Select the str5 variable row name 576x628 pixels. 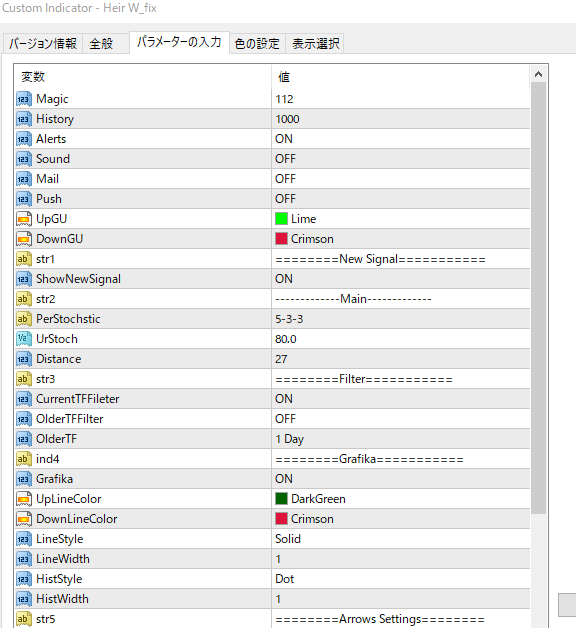pyautogui.click(x=46, y=619)
